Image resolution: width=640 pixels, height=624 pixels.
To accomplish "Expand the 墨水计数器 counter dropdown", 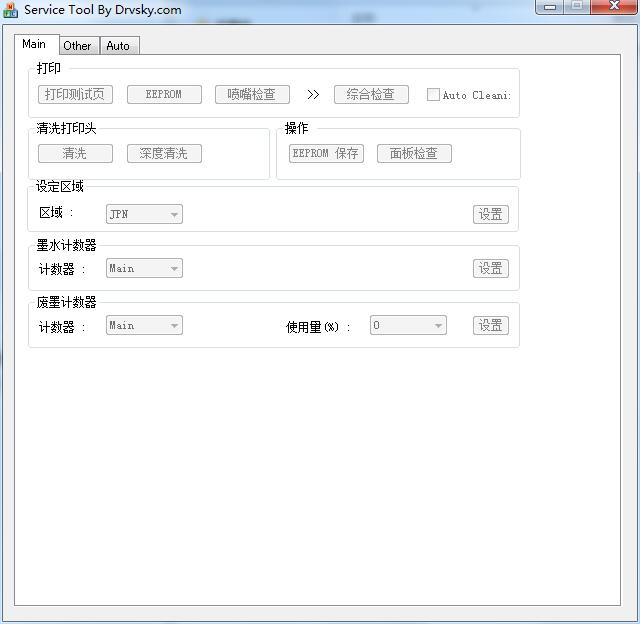I will [144, 268].
